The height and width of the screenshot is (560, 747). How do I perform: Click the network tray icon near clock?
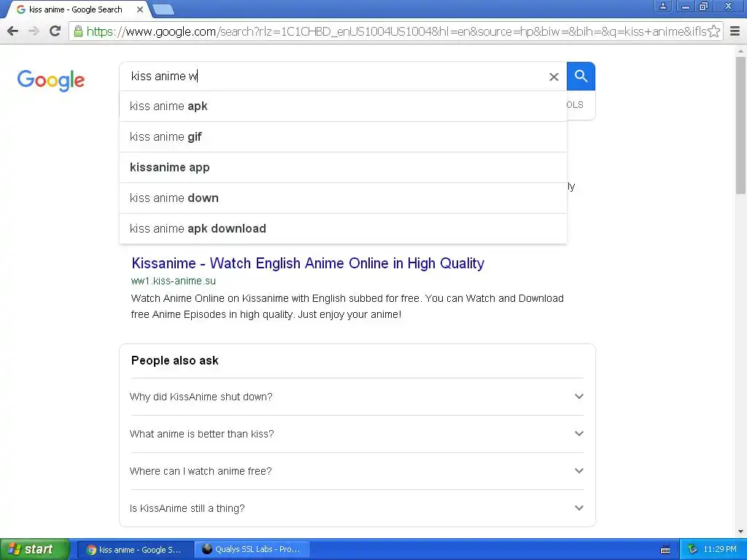tap(692, 550)
